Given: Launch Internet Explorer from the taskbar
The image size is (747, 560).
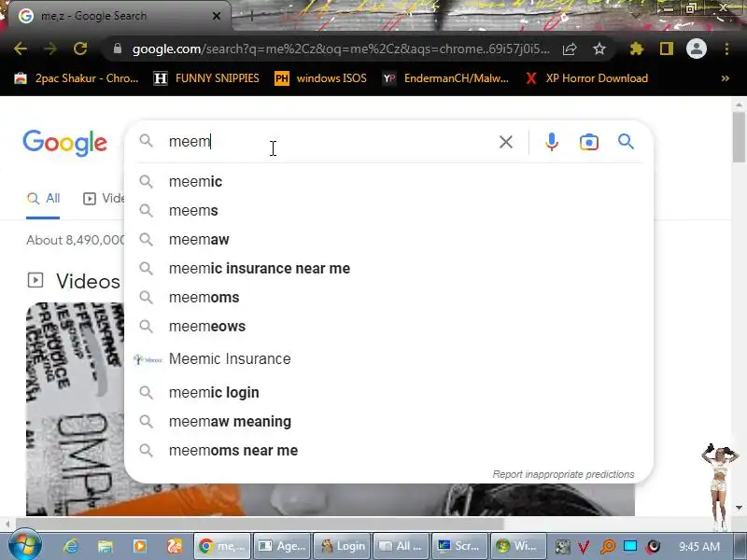Looking at the screenshot, I should (x=71, y=546).
